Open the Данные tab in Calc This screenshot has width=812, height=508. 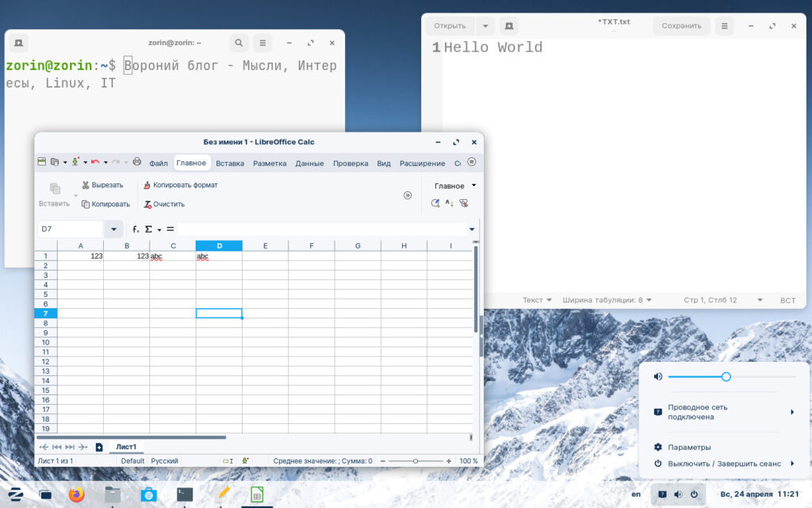pyautogui.click(x=309, y=164)
